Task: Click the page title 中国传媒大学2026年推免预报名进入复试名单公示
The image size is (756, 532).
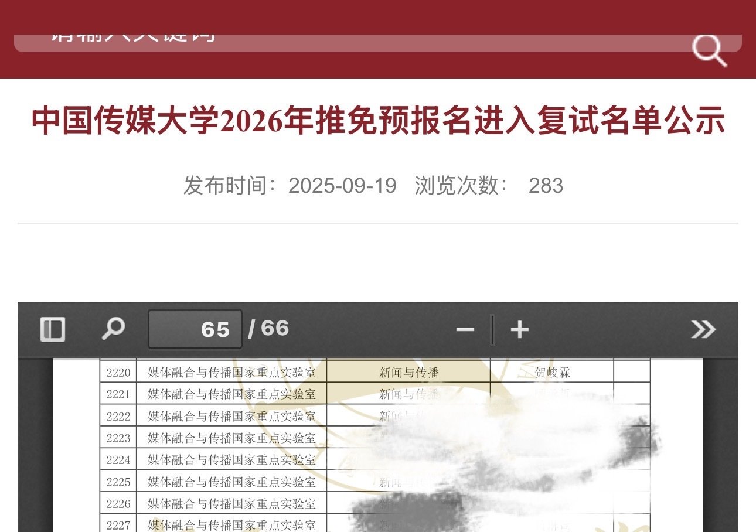Action: coord(378,121)
